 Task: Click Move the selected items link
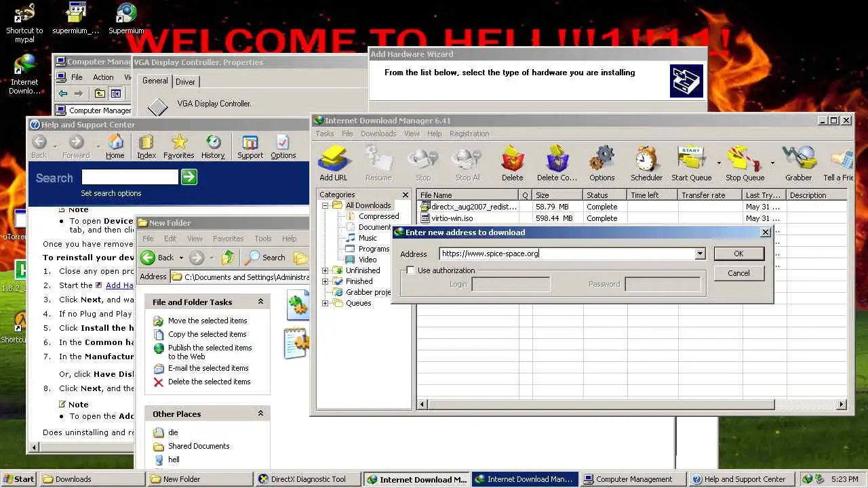tap(208, 321)
